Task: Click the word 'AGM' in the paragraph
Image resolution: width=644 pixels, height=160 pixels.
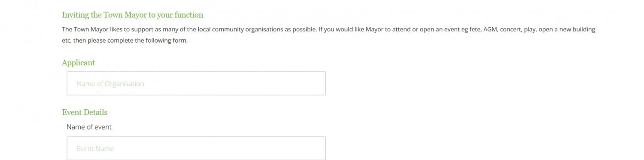Action: pyautogui.click(x=490, y=30)
